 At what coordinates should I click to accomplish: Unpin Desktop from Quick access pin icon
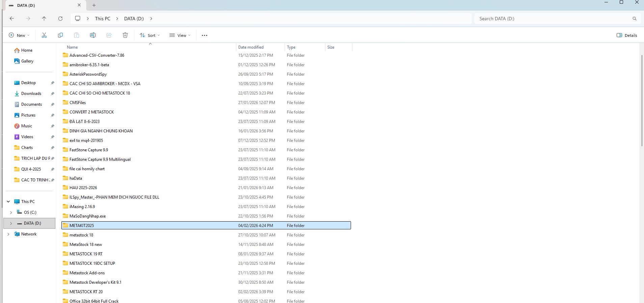pyautogui.click(x=52, y=83)
